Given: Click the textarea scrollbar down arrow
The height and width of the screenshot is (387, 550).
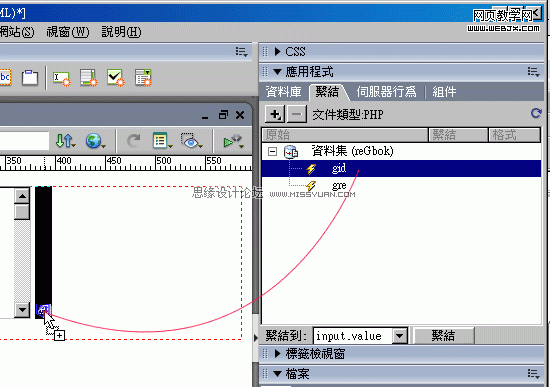Looking at the screenshot, I should click(22, 310).
